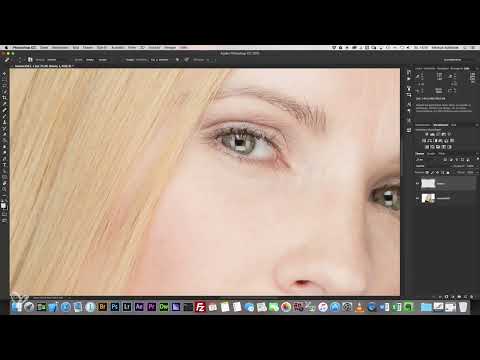Open the Photoshop CC menu
Viewport: 480px width, 360px height.
pos(24,48)
